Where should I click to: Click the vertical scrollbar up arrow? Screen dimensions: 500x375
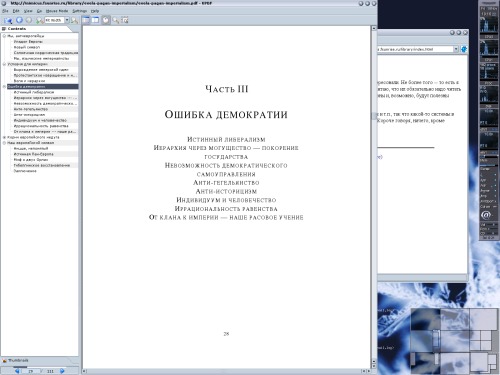374,28
